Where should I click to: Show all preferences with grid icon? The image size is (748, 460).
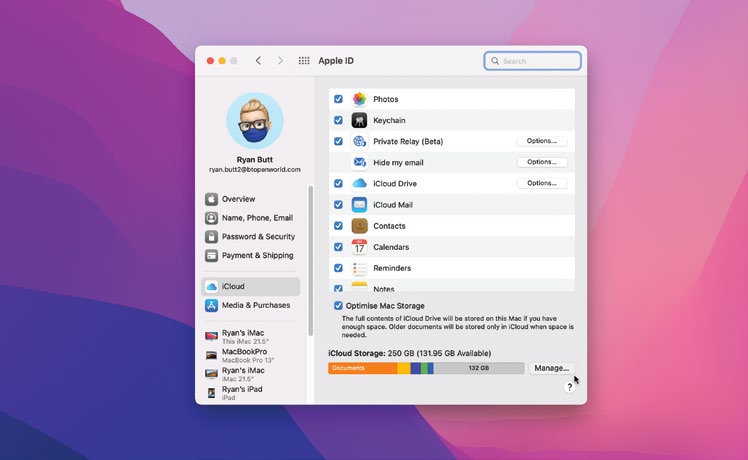[x=304, y=61]
